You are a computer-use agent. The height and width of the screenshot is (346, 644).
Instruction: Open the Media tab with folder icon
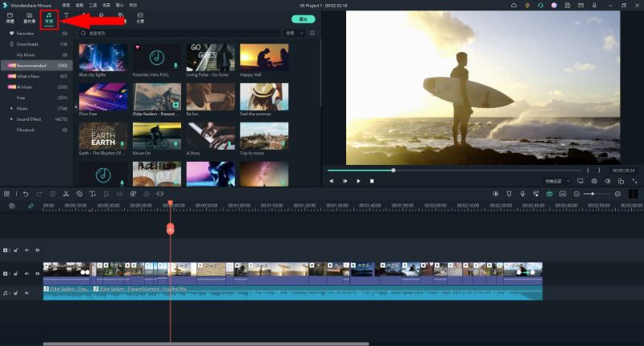pos(10,18)
